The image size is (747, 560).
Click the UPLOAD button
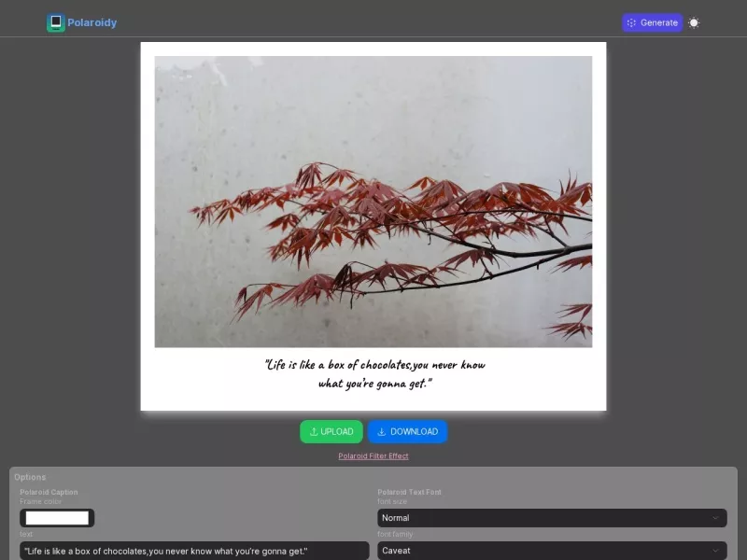(x=331, y=431)
